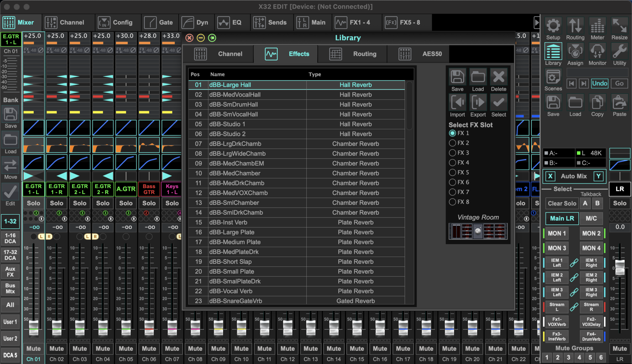The width and height of the screenshot is (632, 364).
Task: Select FX 8 slot radio button
Action: click(452, 202)
